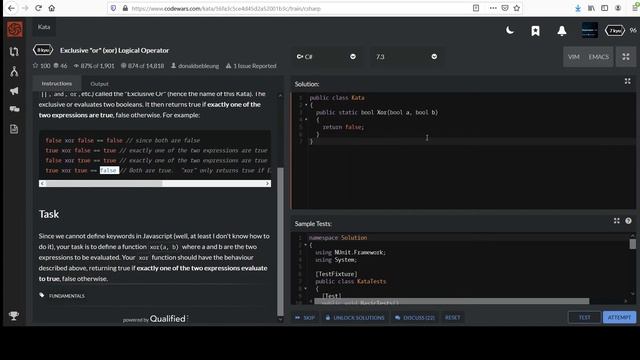Click browser forward arrow
The height and width of the screenshot is (360, 640).
click(x=25, y=8)
